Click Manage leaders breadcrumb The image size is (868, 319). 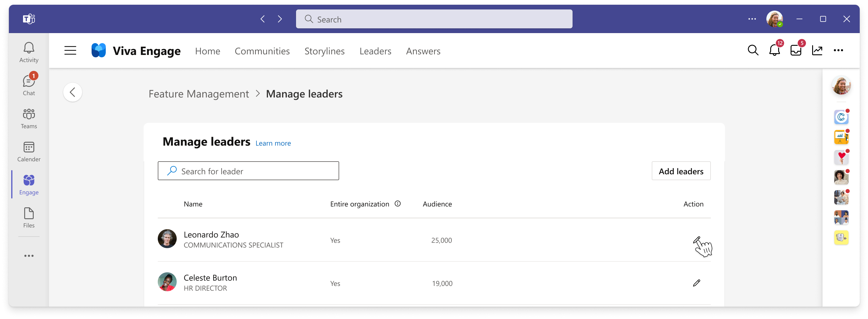[304, 94]
